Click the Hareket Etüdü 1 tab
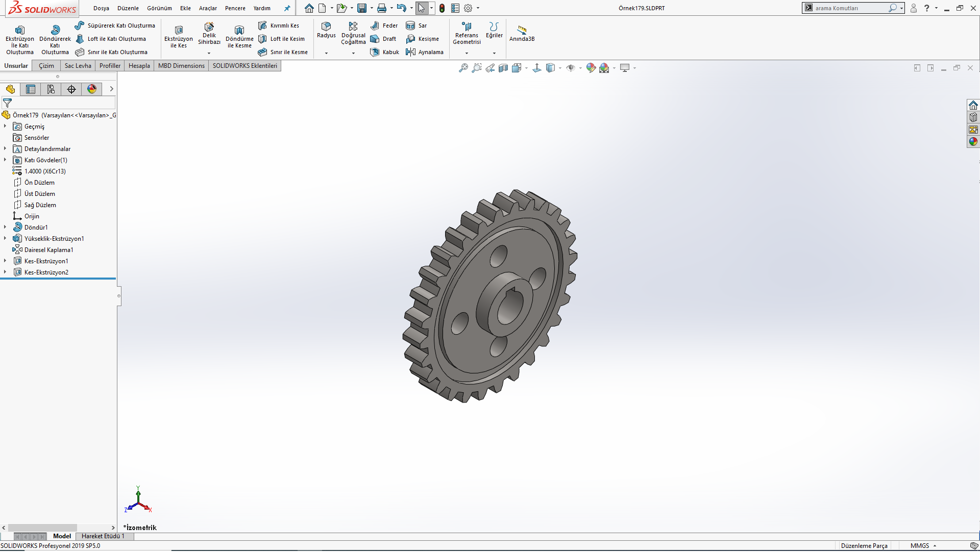The height and width of the screenshot is (552, 980). click(103, 536)
